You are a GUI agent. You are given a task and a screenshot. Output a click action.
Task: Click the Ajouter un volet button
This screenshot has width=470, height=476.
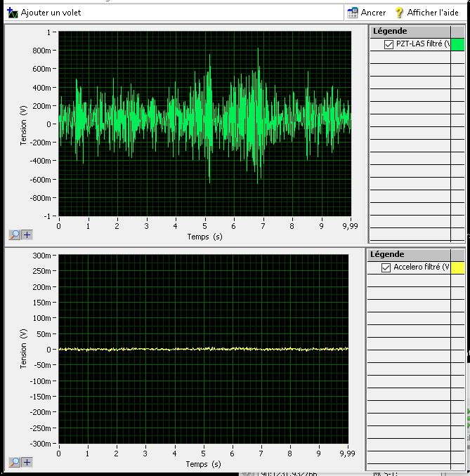(x=44, y=13)
